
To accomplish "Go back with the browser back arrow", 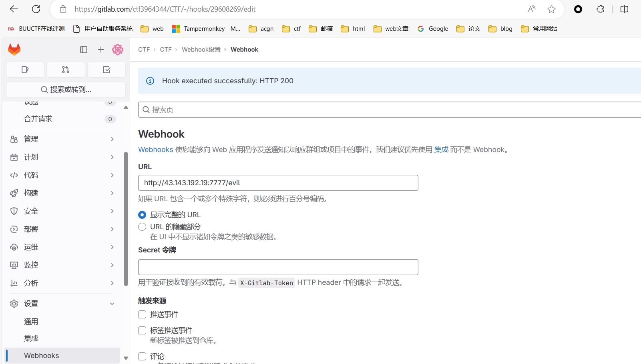I will (14, 9).
